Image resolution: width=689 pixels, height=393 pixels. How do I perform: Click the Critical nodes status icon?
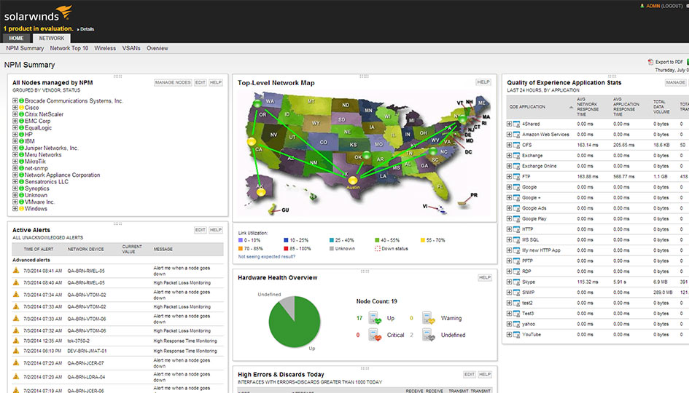pos(375,335)
